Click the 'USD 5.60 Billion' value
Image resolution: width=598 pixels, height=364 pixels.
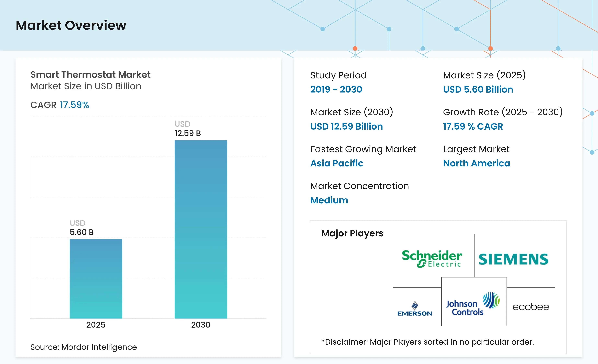click(478, 89)
